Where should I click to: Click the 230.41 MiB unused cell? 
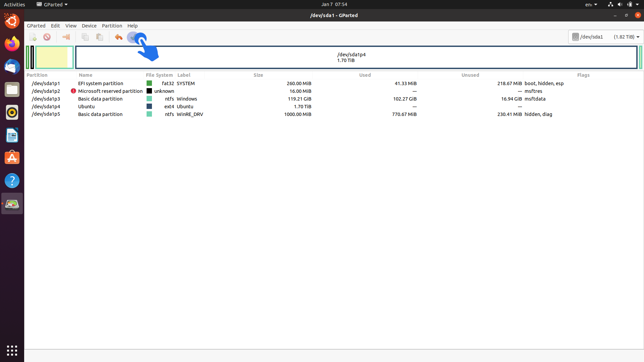[x=509, y=114]
